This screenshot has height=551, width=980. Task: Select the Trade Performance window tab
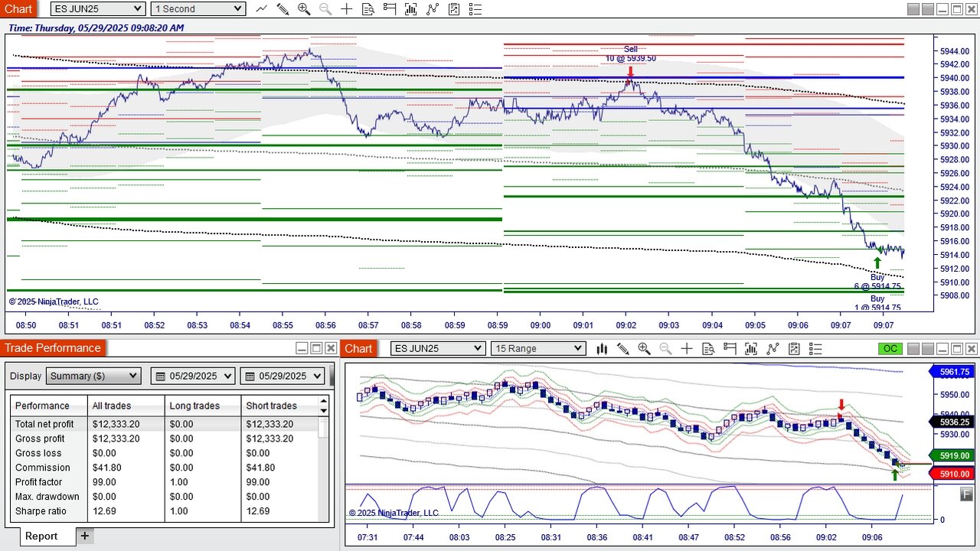click(x=54, y=348)
